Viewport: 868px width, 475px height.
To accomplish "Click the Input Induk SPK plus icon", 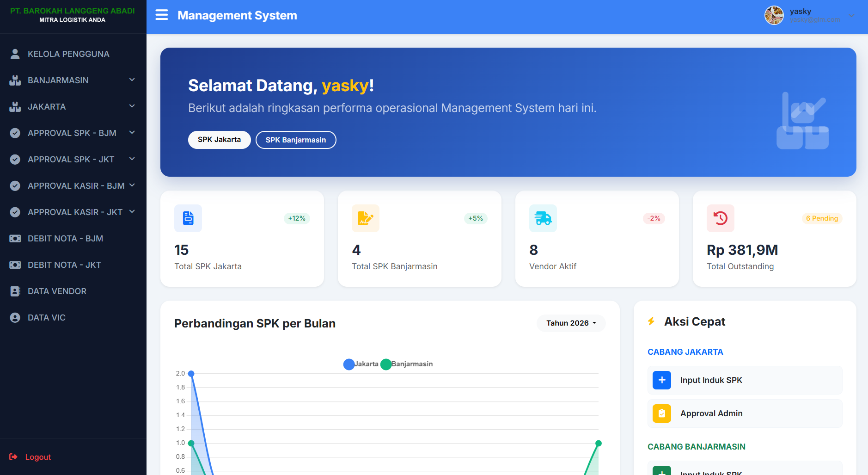I will point(662,380).
